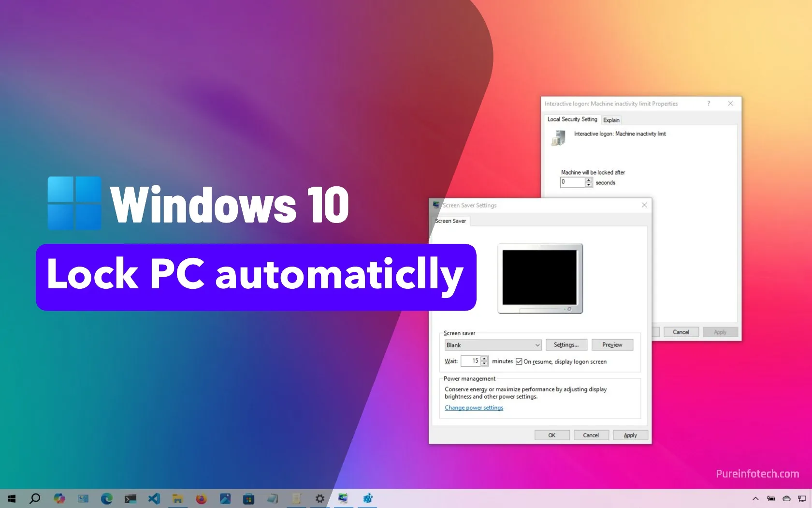
Task: Show hidden system tray icons
Action: tap(755, 498)
